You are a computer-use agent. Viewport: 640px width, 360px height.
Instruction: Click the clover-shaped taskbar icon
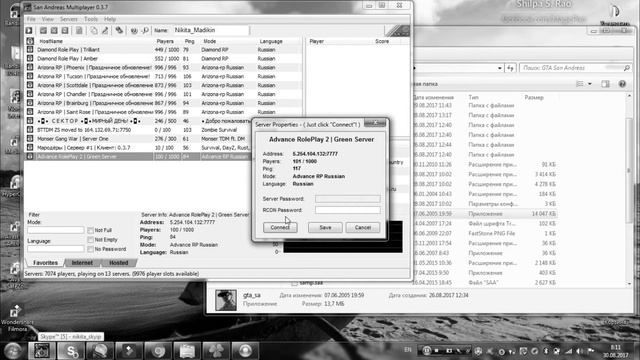click(216, 351)
